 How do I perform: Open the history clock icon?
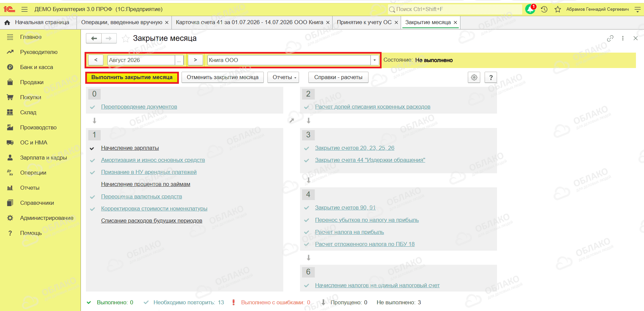pos(544,9)
